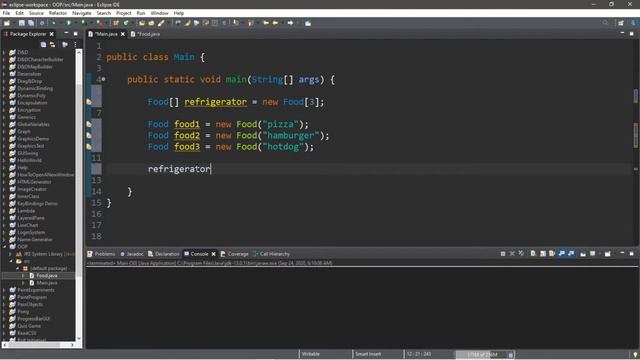
Task: Click the tip light bulb icon in status bar
Action: [635, 354]
